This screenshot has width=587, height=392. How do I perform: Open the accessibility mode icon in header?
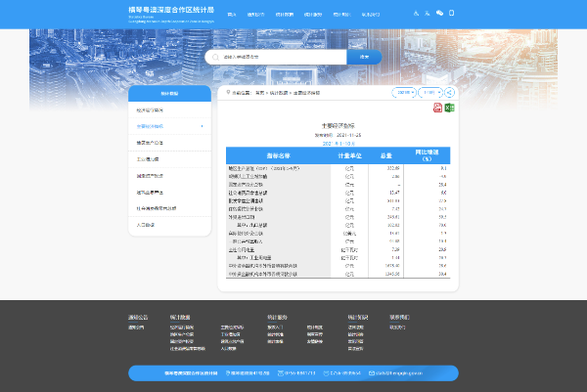(x=416, y=13)
